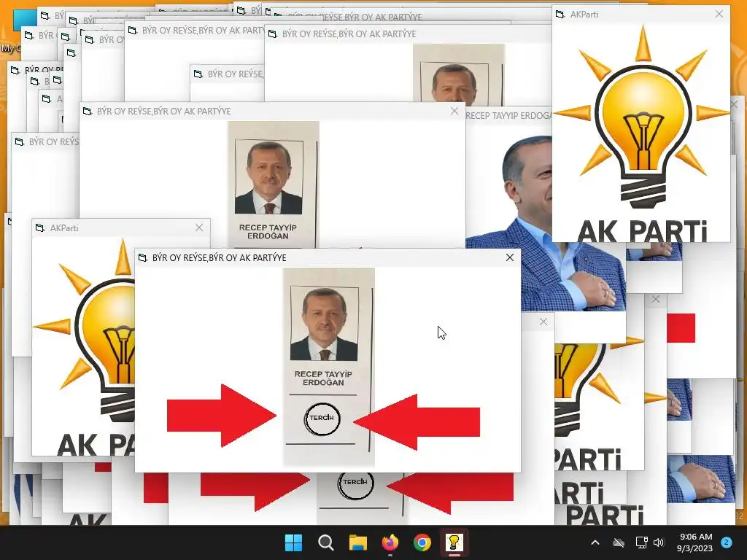The image size is (747, 560).
Task: Select the lightbulb AKParti app on the taskbar
Action: point(454,542)
